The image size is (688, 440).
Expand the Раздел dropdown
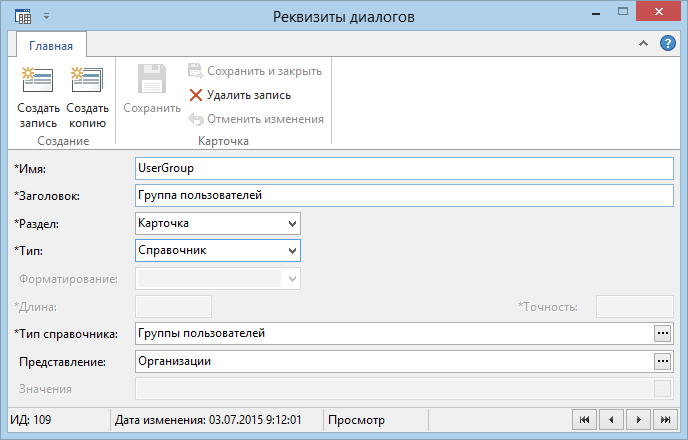click(x=292, y=224)
